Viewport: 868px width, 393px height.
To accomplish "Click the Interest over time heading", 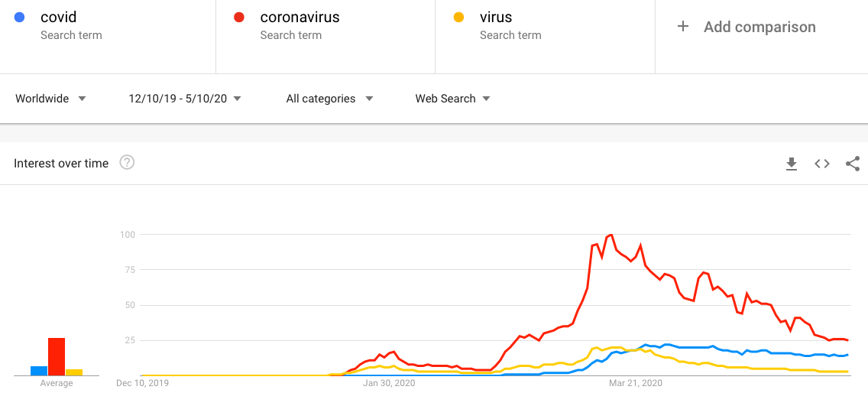I will [x=61, y=164].
